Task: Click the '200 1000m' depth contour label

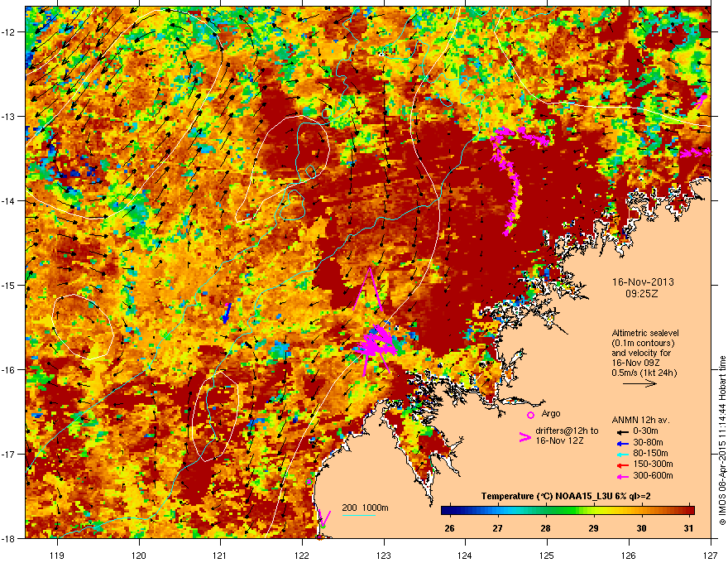Action: tap(366, 508)
